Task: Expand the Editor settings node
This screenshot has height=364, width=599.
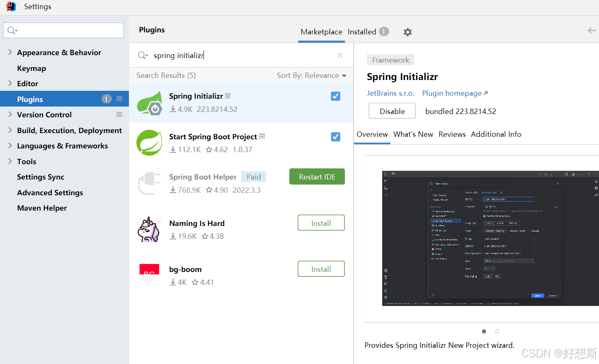Action: (10, 83)
